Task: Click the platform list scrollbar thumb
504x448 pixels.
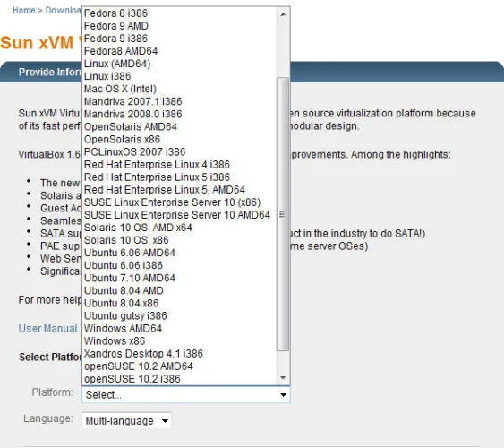Action: [x=283, y=214]
